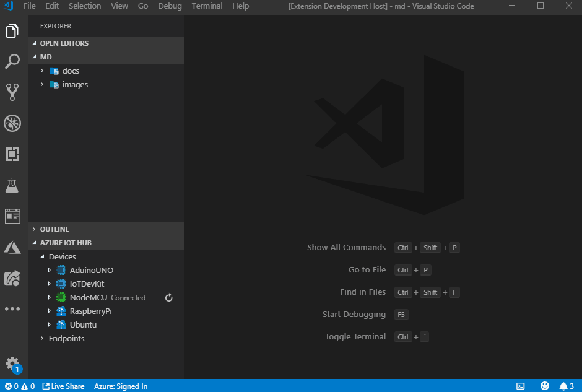Open the File menu
Screen dimensions: 582x392
[x=29, y=6]
